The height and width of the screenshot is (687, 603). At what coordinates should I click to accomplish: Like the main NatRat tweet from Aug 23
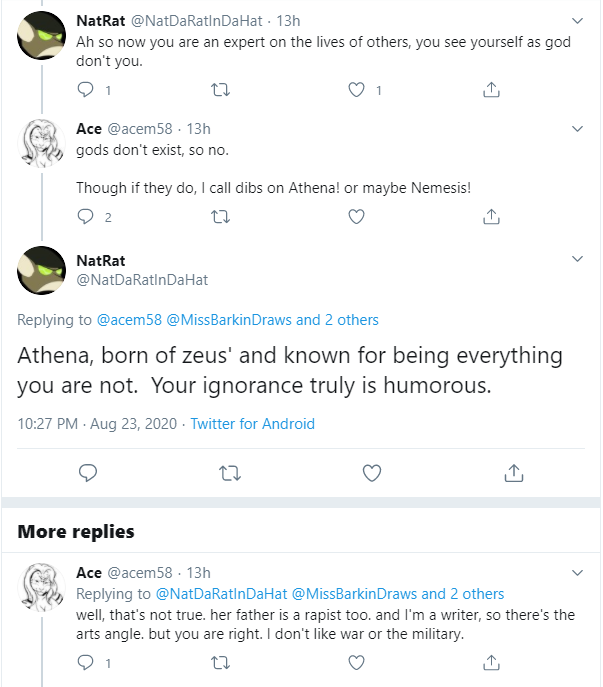click(372, 473)
